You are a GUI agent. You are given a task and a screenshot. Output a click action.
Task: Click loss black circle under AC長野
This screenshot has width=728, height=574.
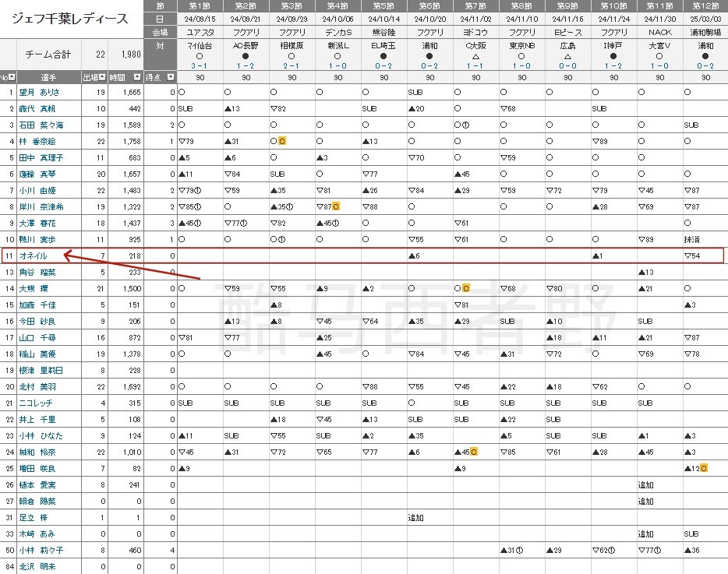click(x=246, y=56)
